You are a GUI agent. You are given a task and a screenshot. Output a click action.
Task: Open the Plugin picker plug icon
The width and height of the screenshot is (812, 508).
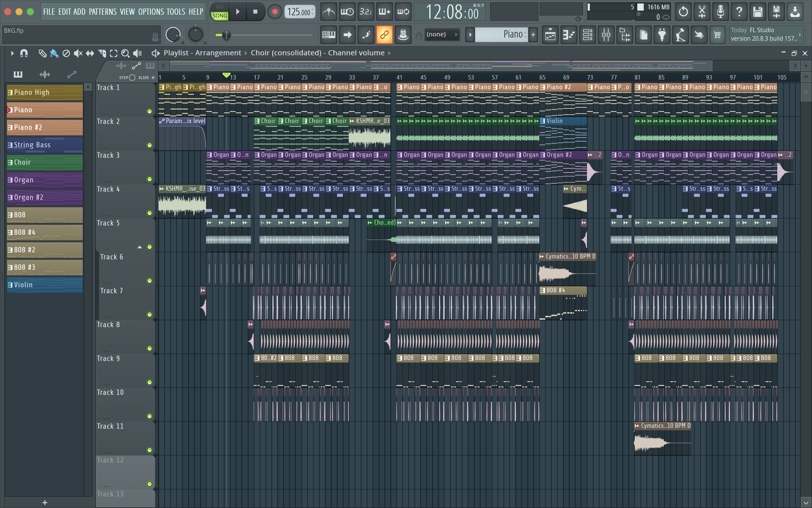coord(662,35)
